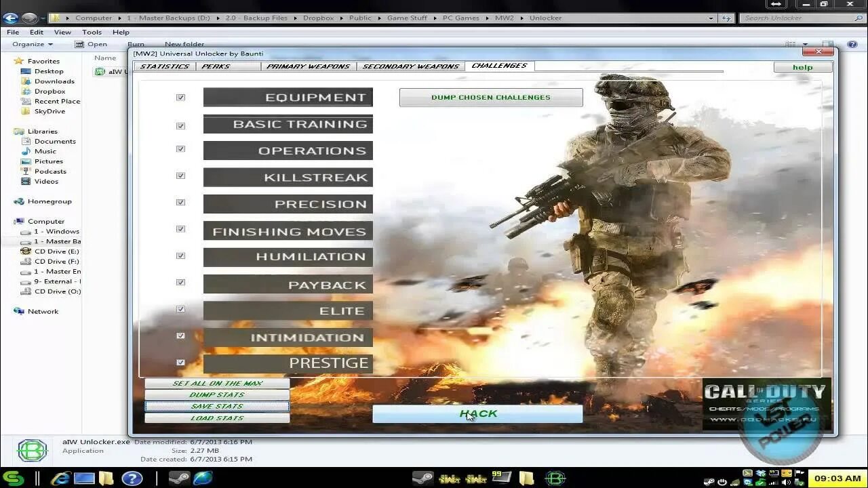Expand the arrow after Dropbox in address bar
Image resolution: width=868 pixels, height=488 pixels.
(x=341, y=18)
